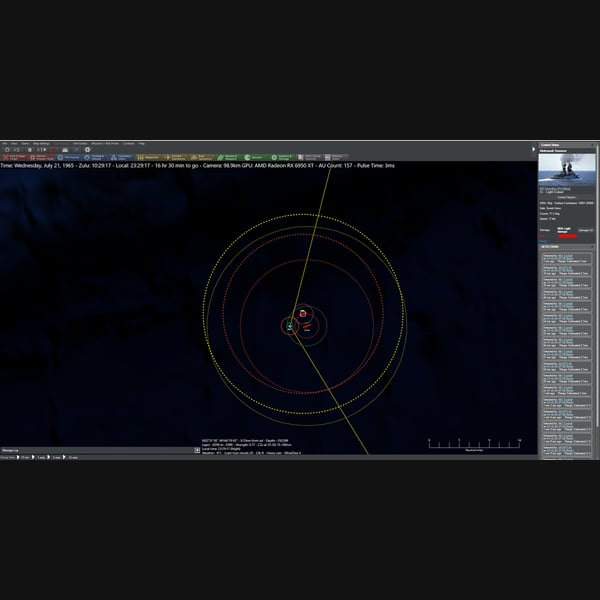
Task: Open the contact name link under the photo
Action: pos(555,189)
